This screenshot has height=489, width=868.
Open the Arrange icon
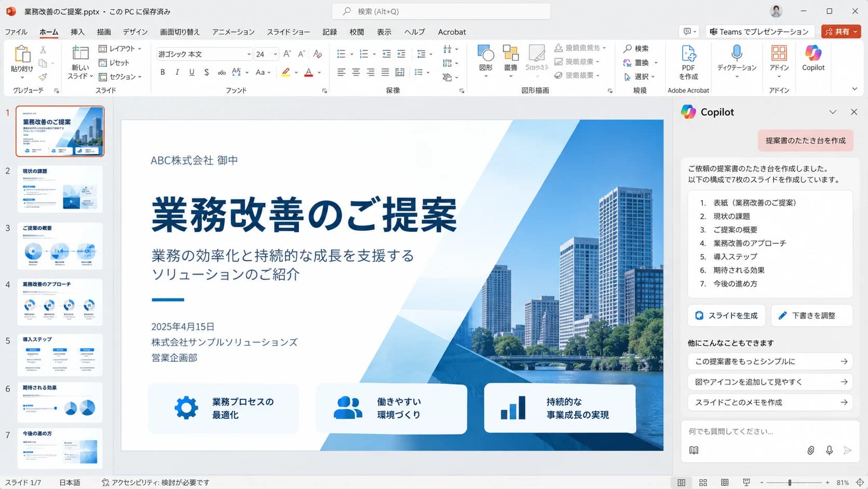(511, 54)
